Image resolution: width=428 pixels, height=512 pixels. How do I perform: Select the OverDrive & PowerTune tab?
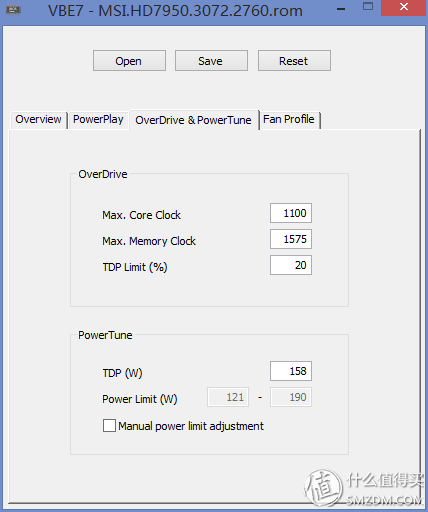(x=194, y=120)
